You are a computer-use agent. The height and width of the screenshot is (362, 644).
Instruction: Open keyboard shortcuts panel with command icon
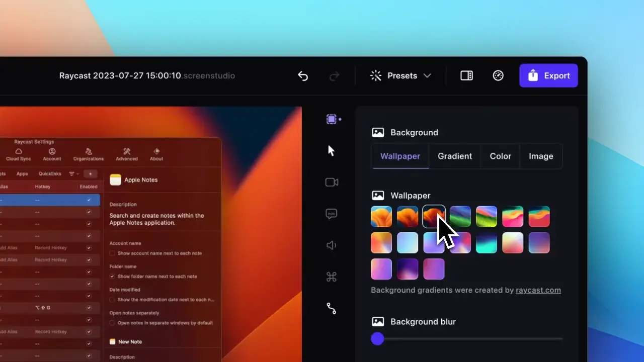pos(332,277)
